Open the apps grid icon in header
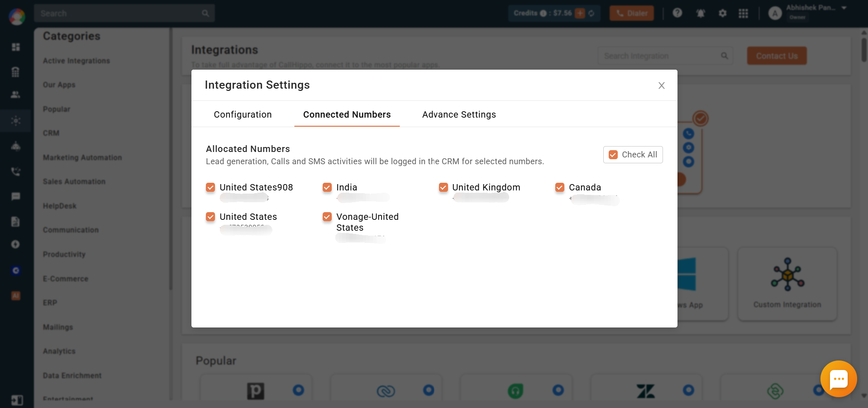The width and height of the screenshot is (868, 408). coord(743,13)
